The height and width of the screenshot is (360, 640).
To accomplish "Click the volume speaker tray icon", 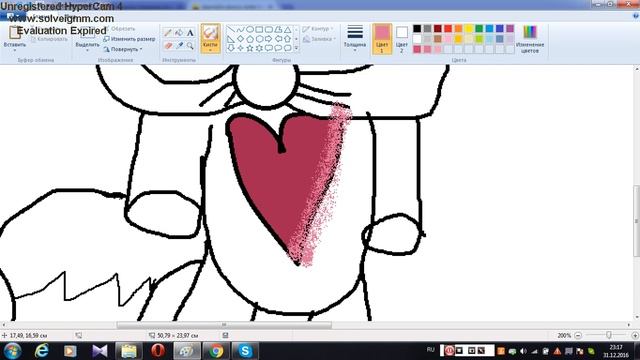I will (524, 351).
